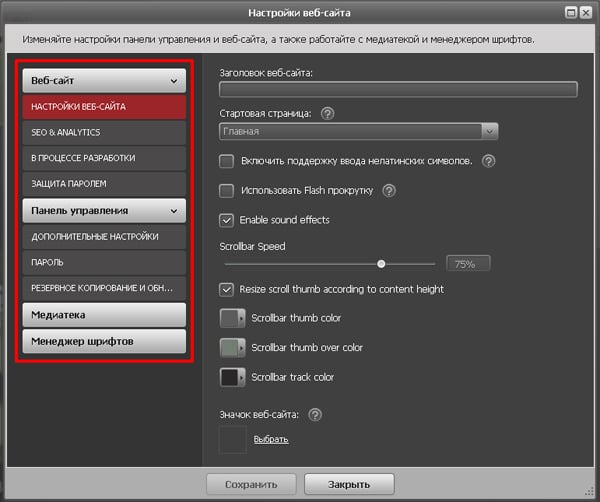Close the dialog using the title bar X
This screenshot has width=600, height=502.
coord(585,13)
